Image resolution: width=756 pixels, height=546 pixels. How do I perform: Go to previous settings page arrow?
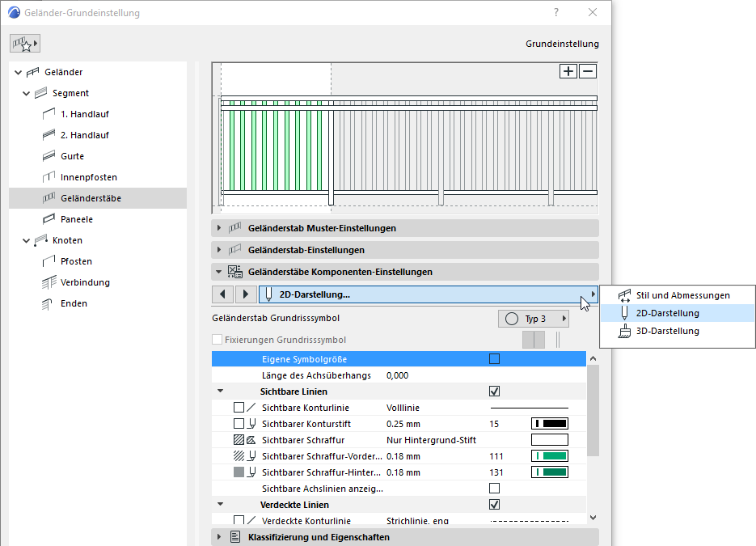(222, 294)
